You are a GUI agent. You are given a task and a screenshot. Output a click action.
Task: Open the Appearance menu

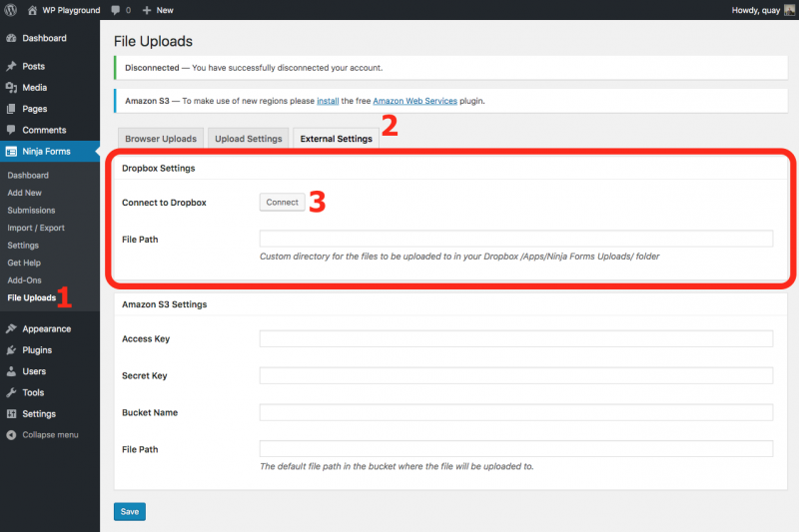coord(46,328)
